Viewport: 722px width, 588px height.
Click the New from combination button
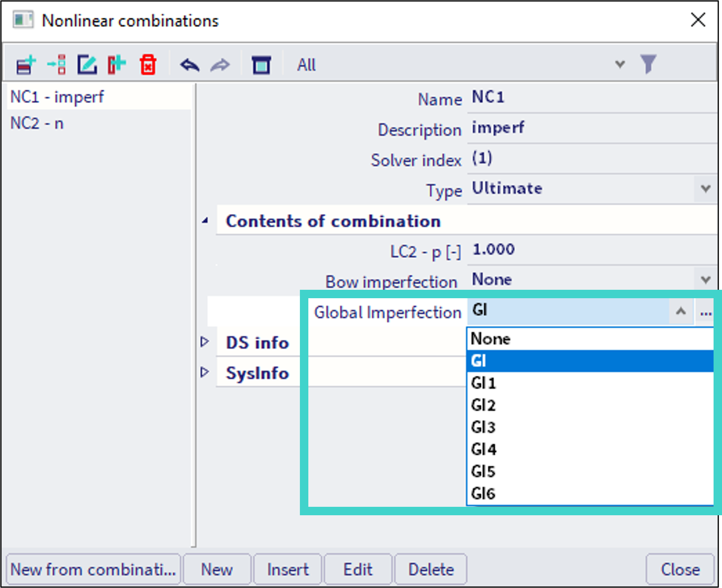(x=93, y=569)
